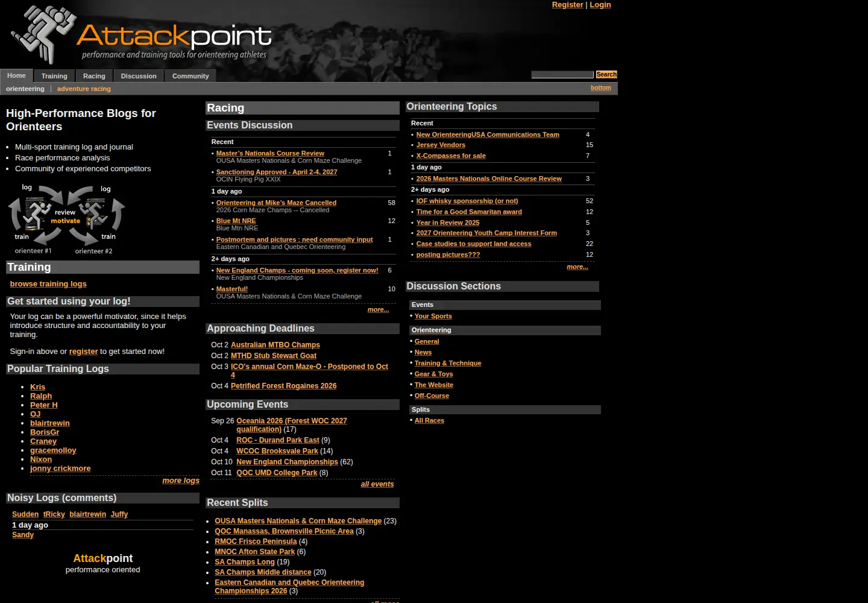
Task: Open Training & Technique section
Action: coord(448,364)
